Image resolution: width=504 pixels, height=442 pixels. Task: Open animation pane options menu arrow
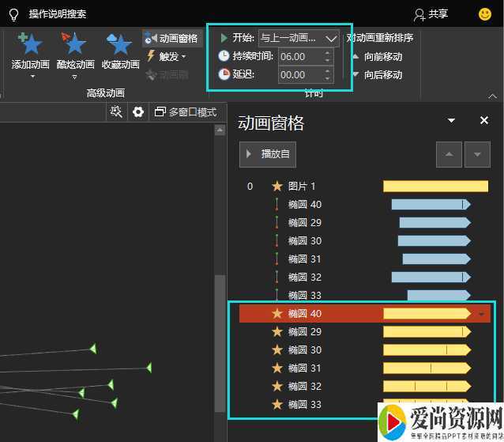pos(451,121)
